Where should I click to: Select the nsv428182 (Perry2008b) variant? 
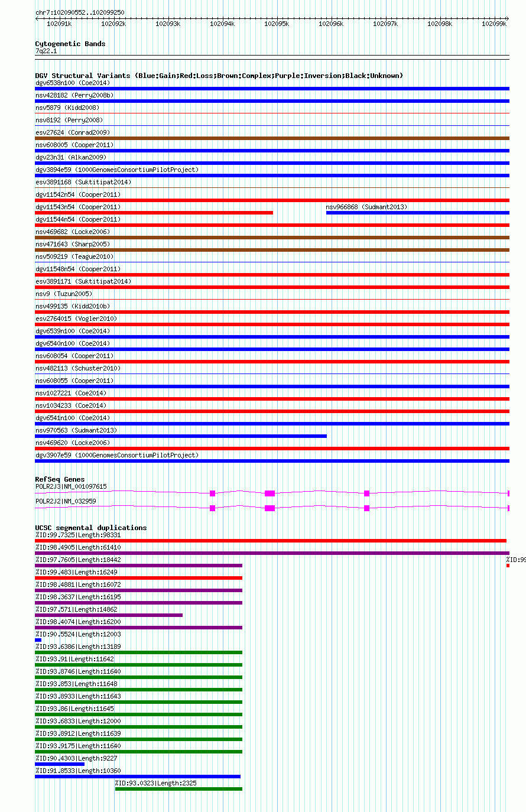click(74, 95)
